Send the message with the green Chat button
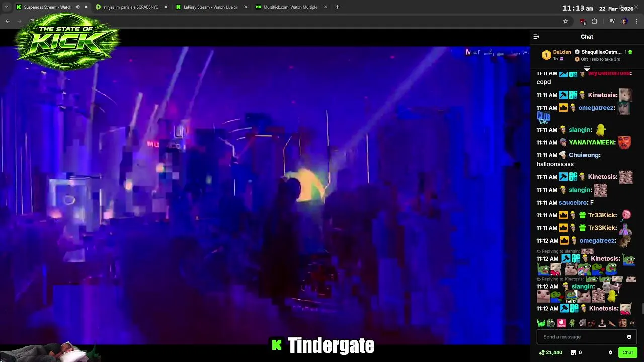This screenshot has width=644, height=362. click(627, 353)
